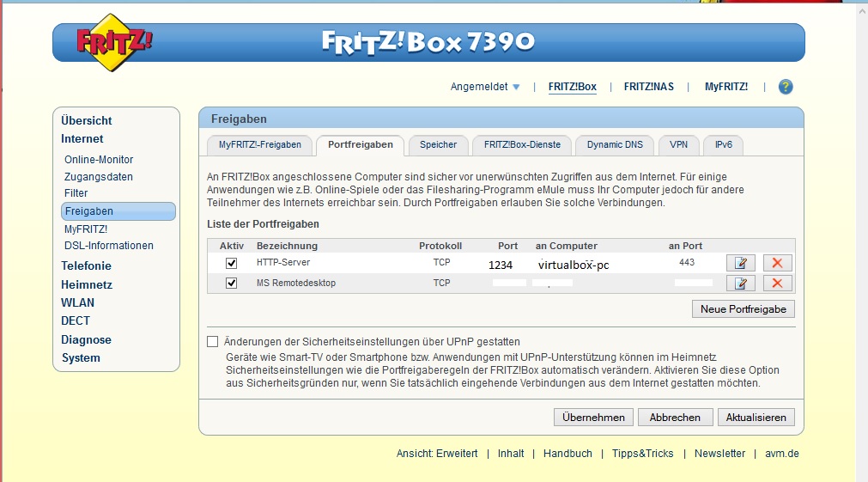This screenshot has height=482, width=868.
Task: Expand the Angemeldet dropdown
Action: [x=485, y=87]
